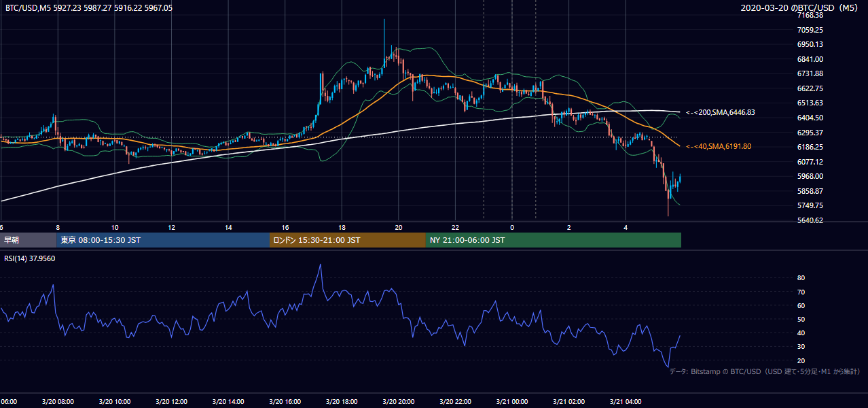Click the 3/20 22:00 date axis label
The height and width of the screenshot is (408, 868).
[x=455, y=402]
